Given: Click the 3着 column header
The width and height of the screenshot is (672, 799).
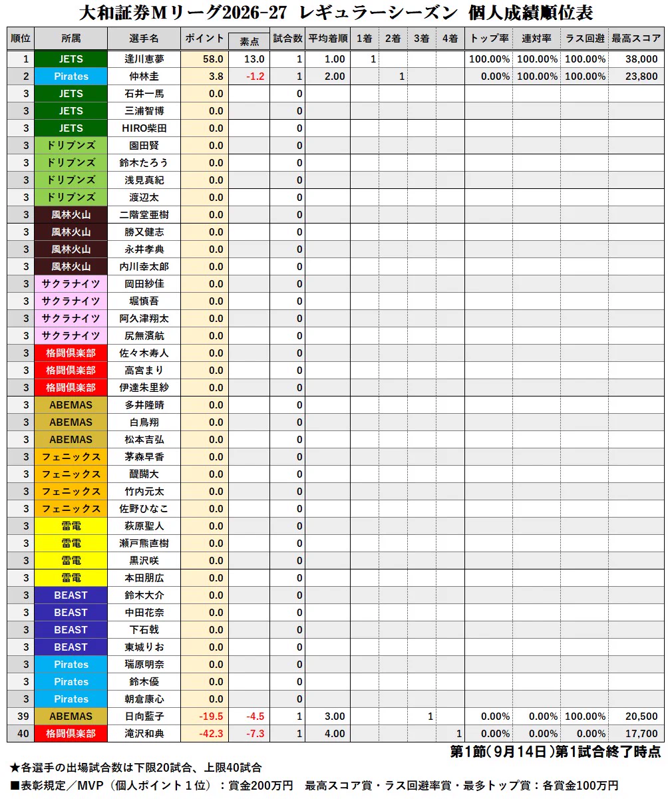Looking at the screenshot, I should tap(422, 39).
